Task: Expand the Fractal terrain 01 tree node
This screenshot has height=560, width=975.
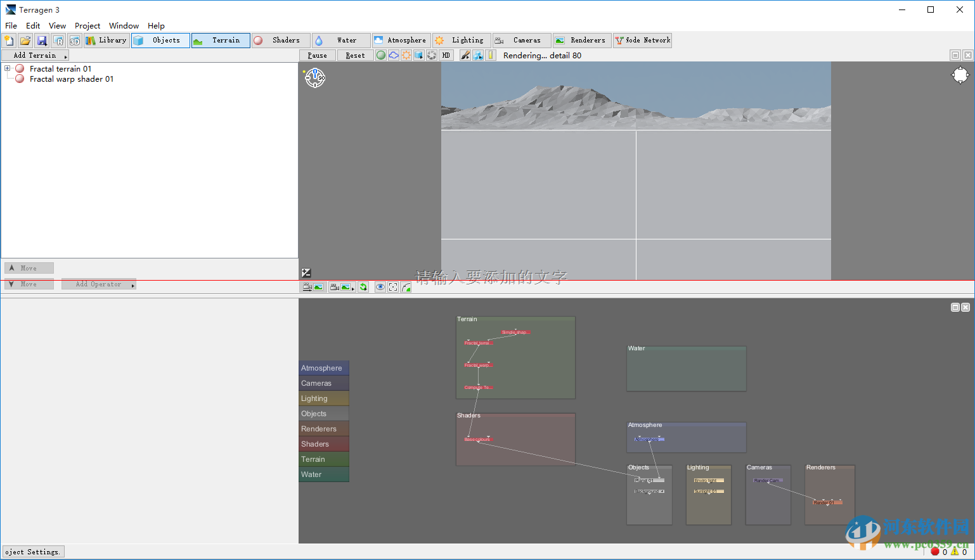Action: coord(8,68)
